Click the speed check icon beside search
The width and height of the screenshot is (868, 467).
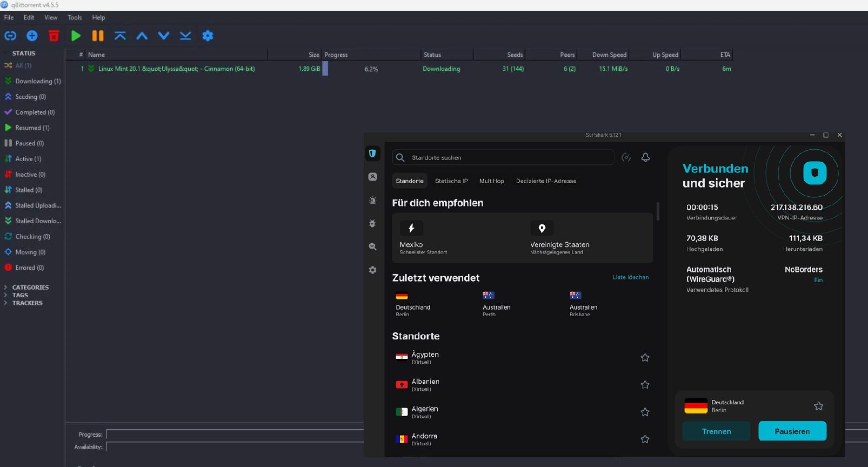click(x=626, y=157)
